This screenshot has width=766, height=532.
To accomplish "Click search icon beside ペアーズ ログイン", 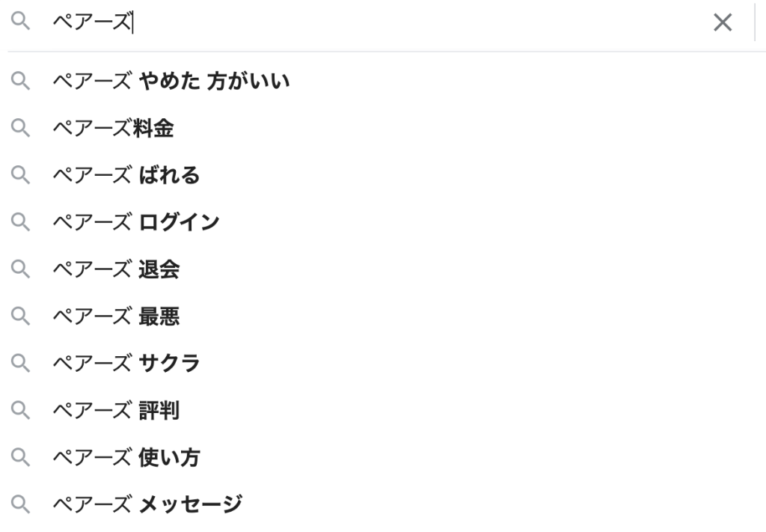I will 21,223.
